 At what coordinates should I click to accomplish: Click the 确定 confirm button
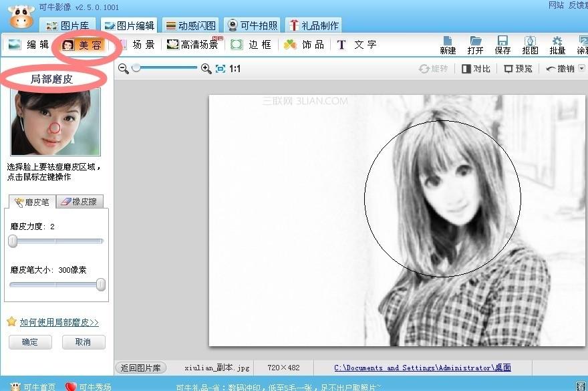(29, 342)
